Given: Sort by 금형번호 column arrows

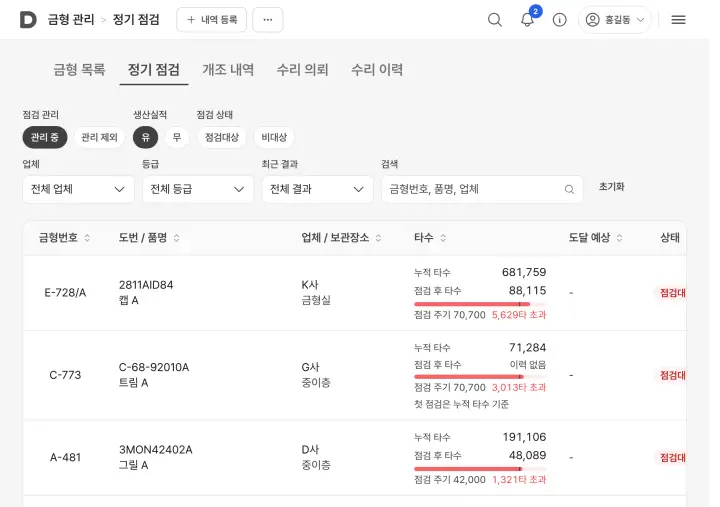Looking at the screenshot, I should (x=87, y=237).
